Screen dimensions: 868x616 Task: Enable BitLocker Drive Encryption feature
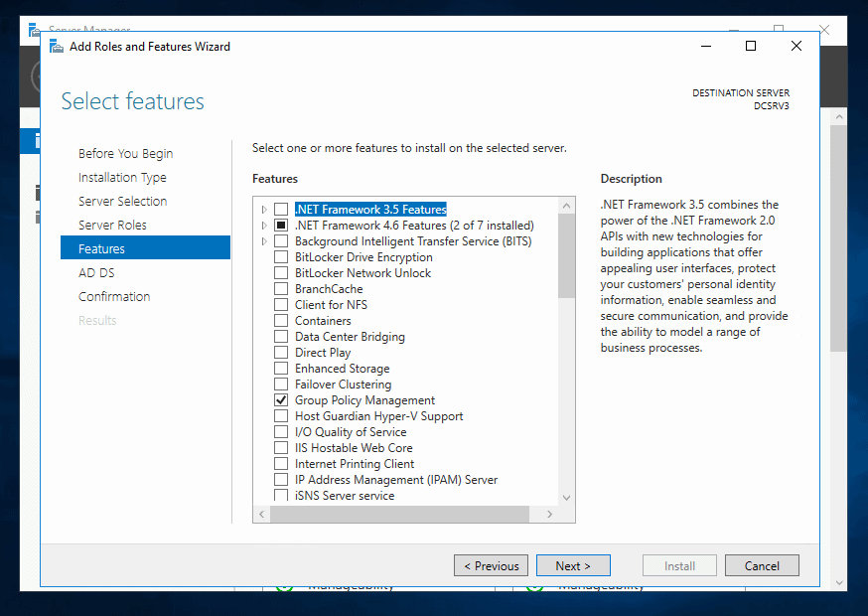click(280, 256)
